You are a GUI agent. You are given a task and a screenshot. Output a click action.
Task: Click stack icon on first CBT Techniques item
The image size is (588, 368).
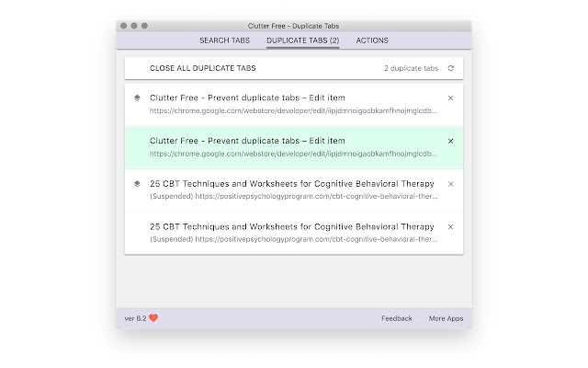pyautogui.click(x=137, y=183)
